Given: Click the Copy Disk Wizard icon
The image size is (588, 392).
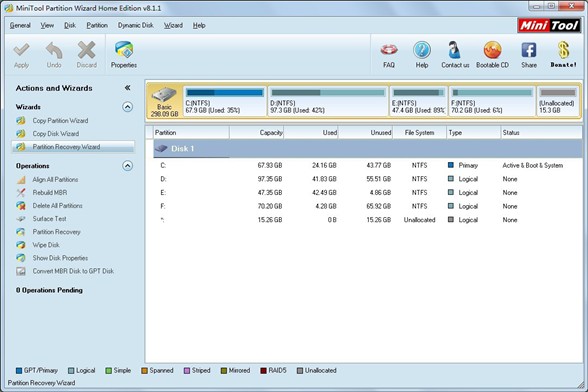Looking at the screenshot, I should (21, 134).
